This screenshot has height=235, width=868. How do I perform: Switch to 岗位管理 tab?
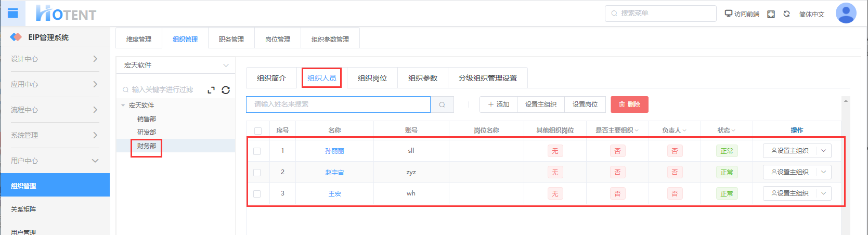(x=278, y=39)
